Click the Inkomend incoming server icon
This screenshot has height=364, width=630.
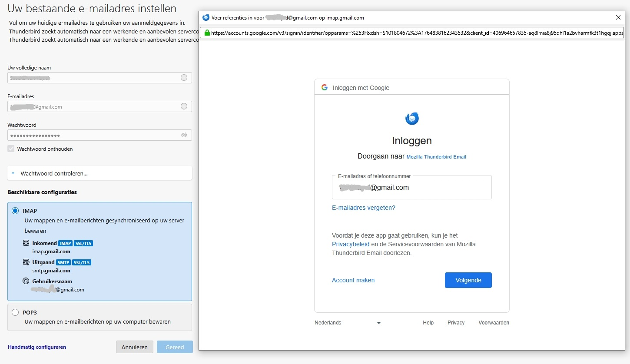coord(27,243)
